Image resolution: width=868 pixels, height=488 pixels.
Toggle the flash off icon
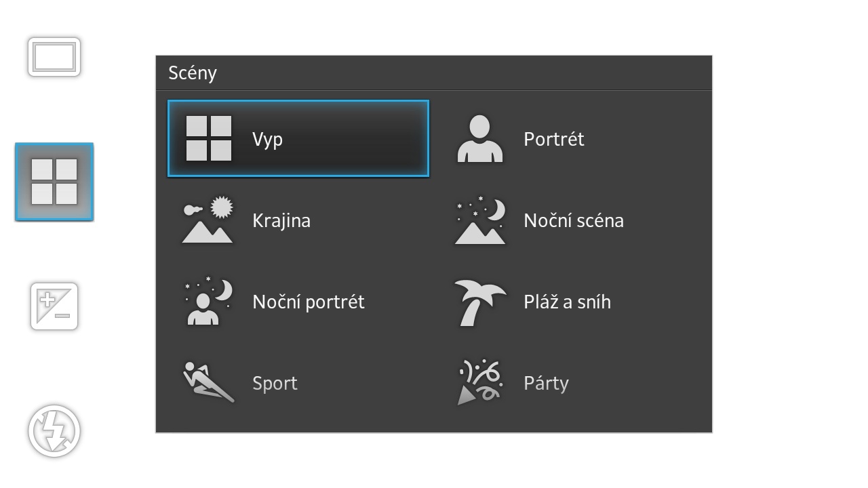[54, 431]
